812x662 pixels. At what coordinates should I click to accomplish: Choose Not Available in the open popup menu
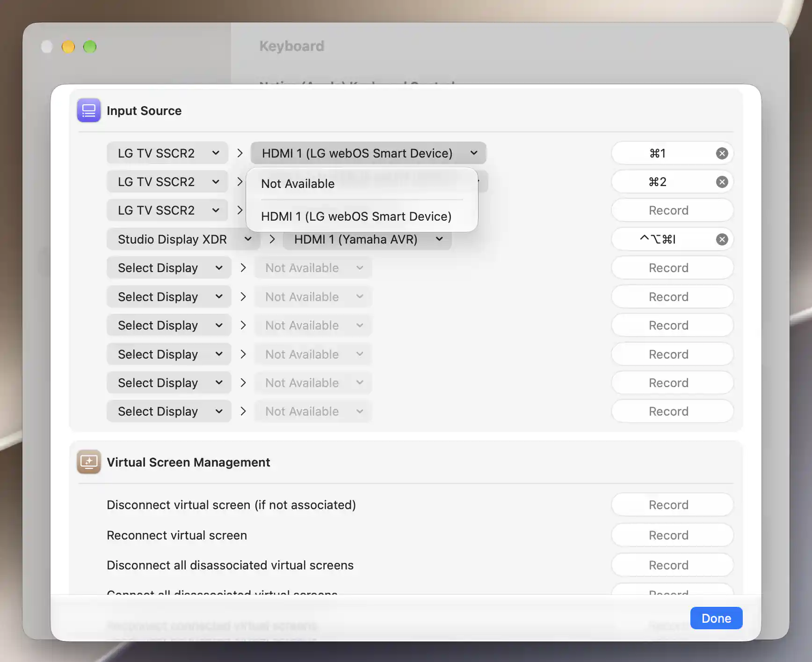tap(362, 184)
